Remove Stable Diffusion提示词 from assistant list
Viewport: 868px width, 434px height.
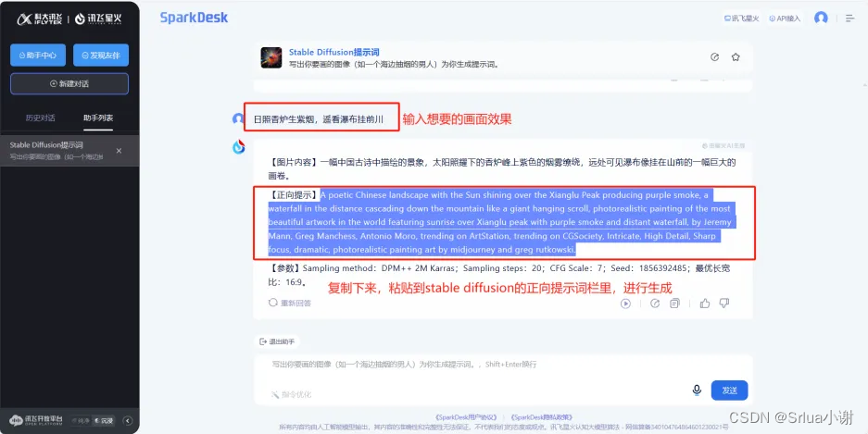(x=119, y=151)
